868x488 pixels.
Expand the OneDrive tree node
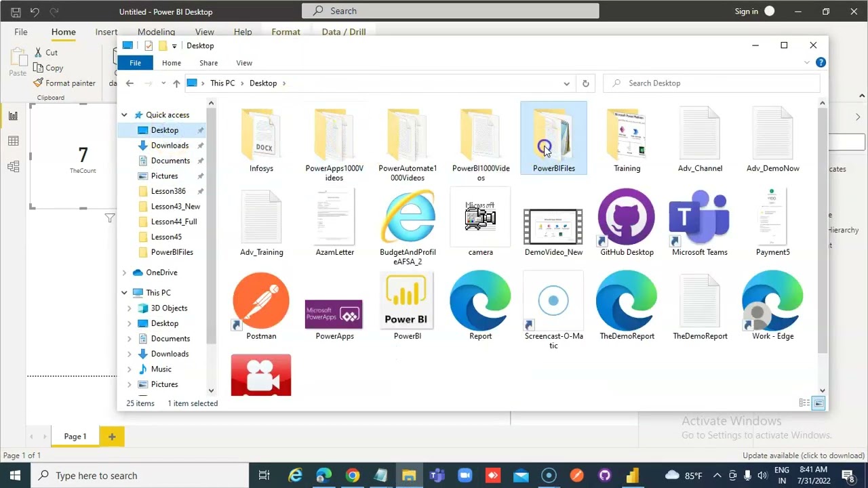click(124, 272)
